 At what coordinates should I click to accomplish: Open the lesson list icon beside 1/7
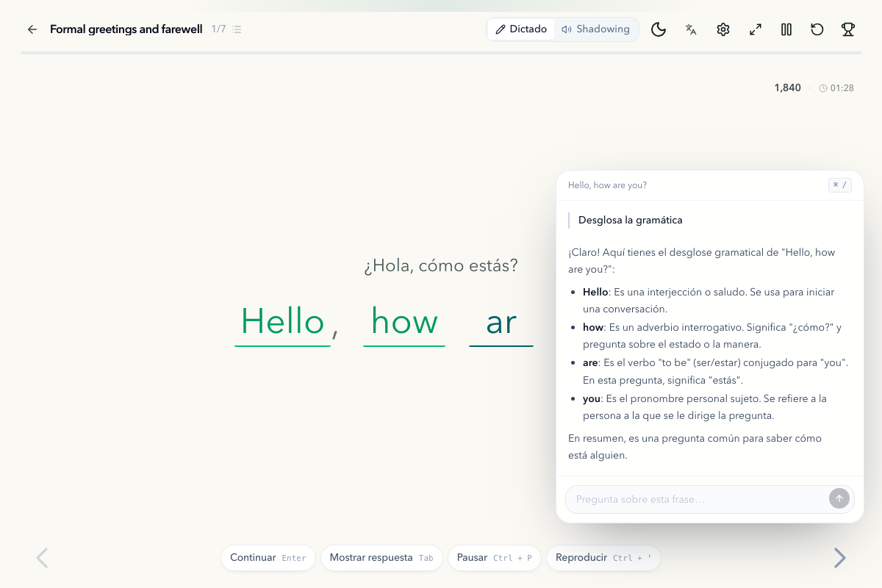tap(237, 29)
